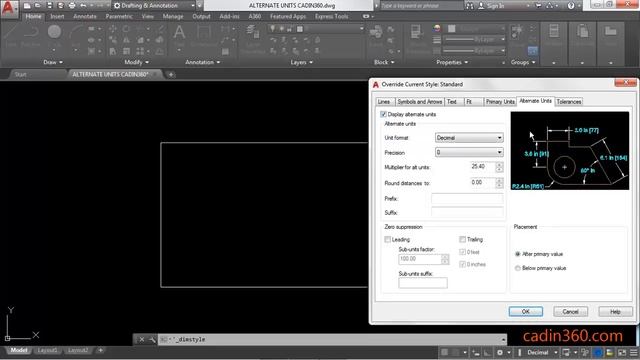
Task: Toggle the 0 feet checkbox
Action: coord(462,252)
